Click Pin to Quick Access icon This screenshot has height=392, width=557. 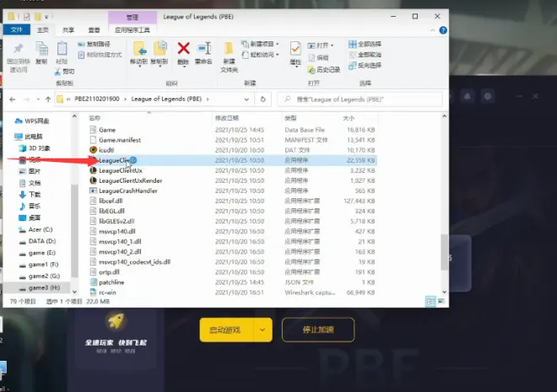[x=18, y=52]
